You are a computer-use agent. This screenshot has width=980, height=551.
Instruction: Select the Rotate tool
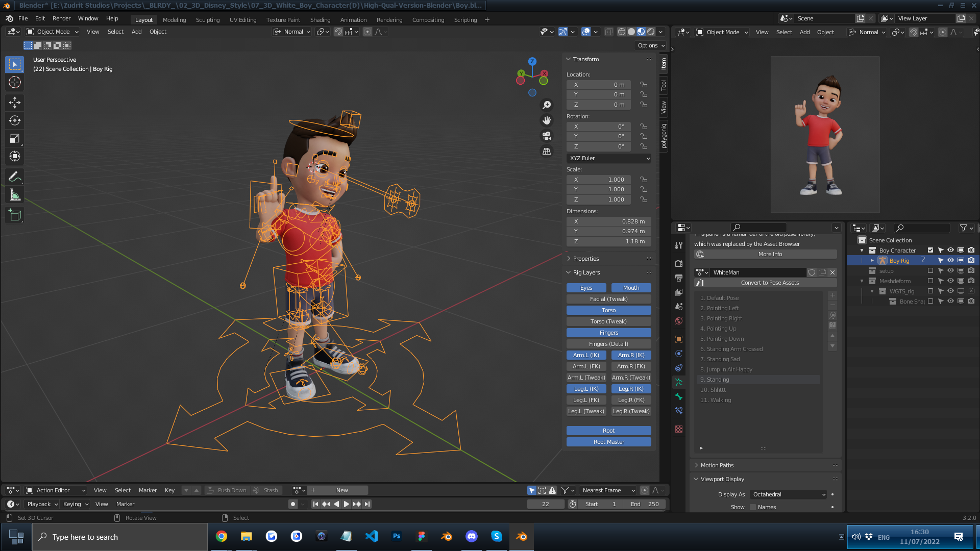click(14, 120)
